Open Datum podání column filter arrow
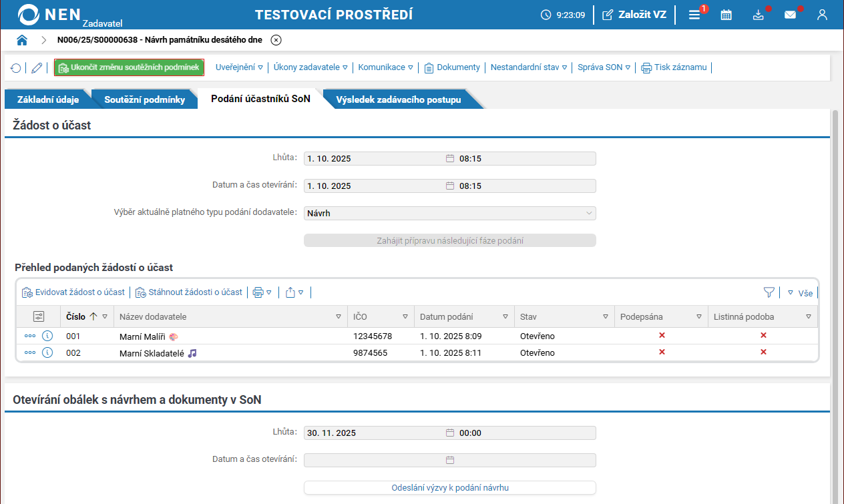Screen dimensions: 844x504 pyautogui.click(x=505, y=316)
